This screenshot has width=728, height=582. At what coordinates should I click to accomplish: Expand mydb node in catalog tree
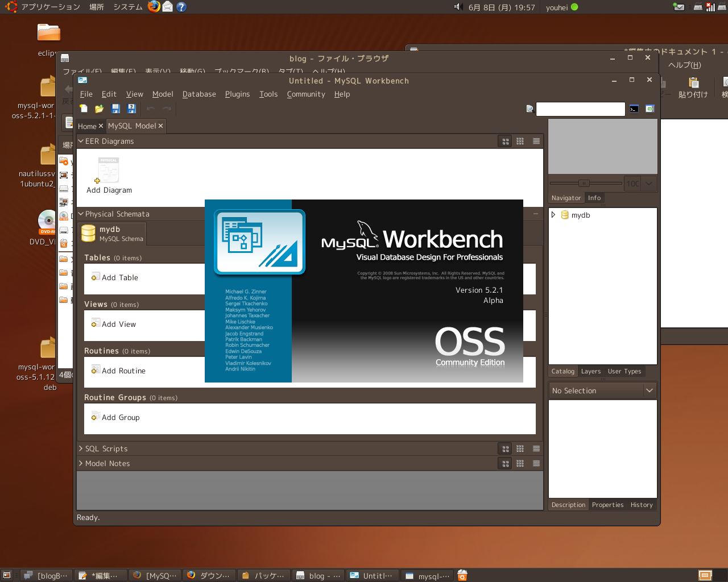click(553, 215)
